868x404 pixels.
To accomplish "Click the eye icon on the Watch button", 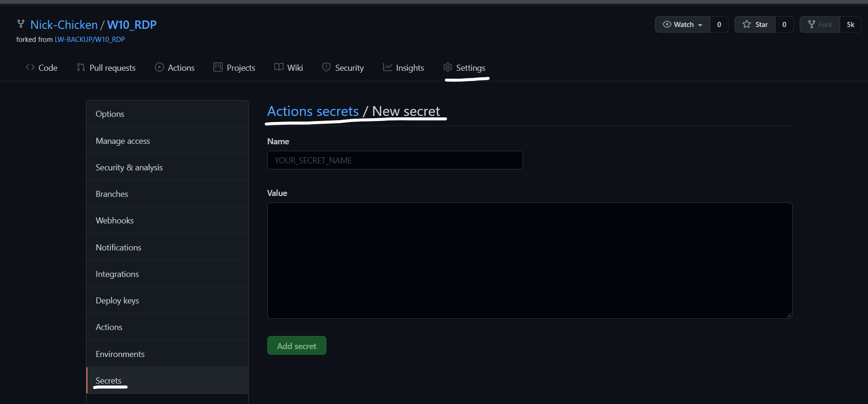I will tap(667, 24).
